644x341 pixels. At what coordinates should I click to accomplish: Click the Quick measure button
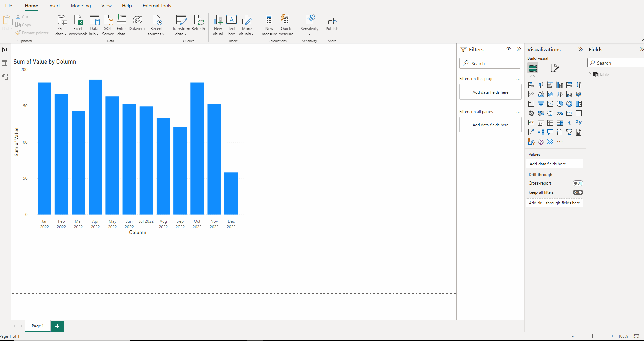(286, 25)
